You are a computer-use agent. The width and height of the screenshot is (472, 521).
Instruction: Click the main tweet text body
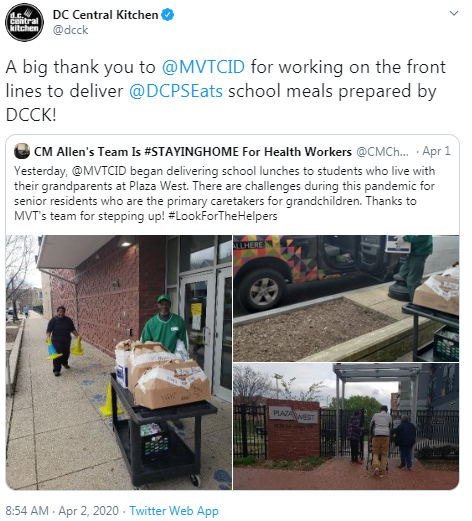click(225, 91)
